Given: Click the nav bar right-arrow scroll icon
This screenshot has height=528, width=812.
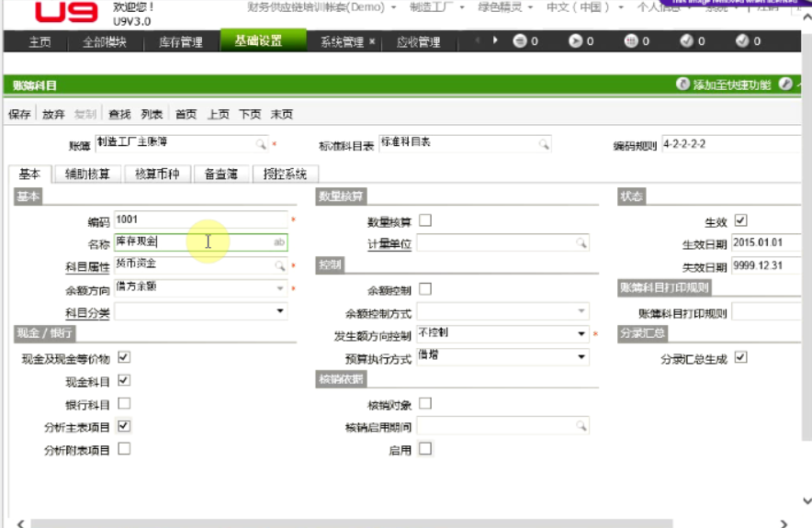Looking at the screenshot, I should pyautogui.click(x=495, y=40).
